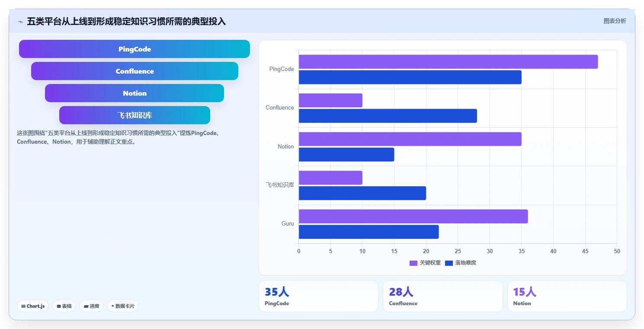
Task: Click 飞书知识库's blue 落地难度 bar
Action: 362,193
